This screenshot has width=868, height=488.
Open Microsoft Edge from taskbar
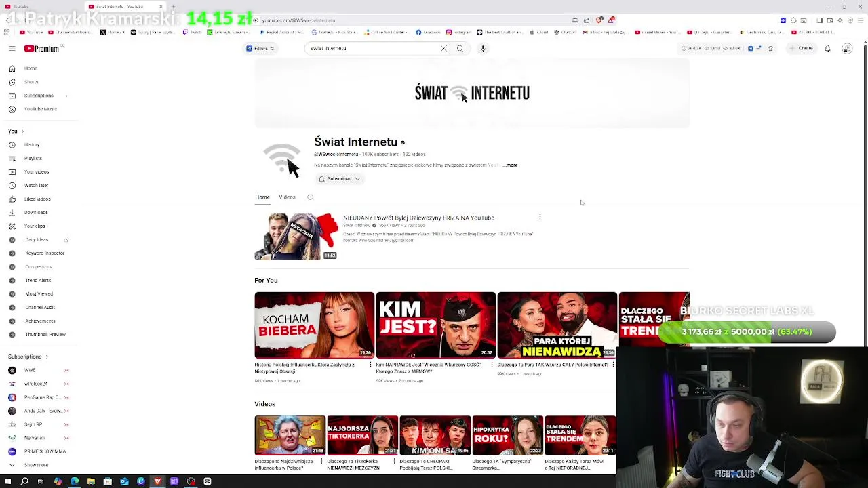point(75,481)
